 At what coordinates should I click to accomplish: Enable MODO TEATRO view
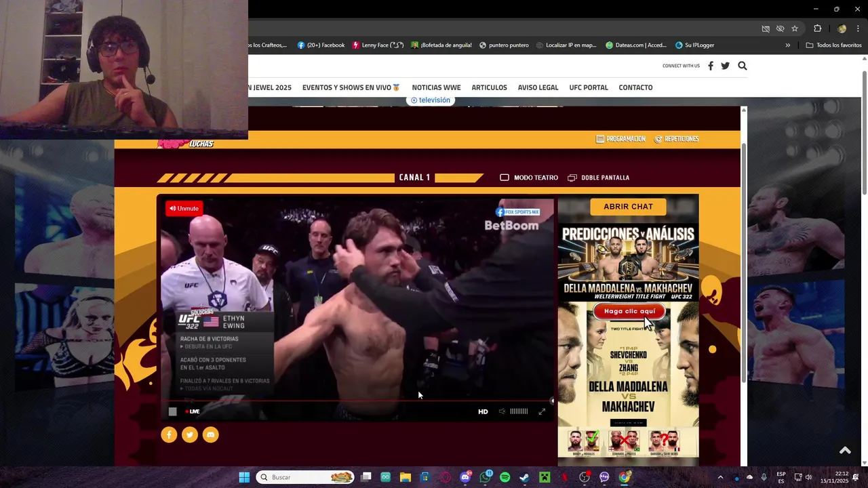(x=529, y=178)
